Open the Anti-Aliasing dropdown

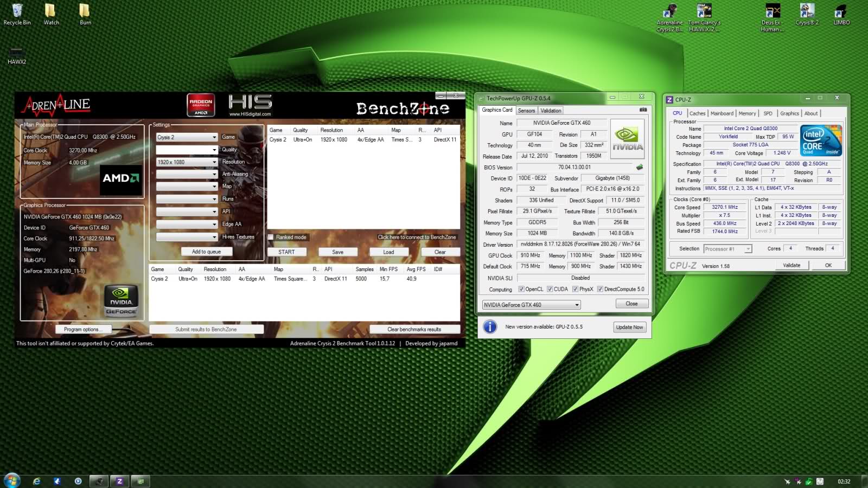tap(187, 174)
